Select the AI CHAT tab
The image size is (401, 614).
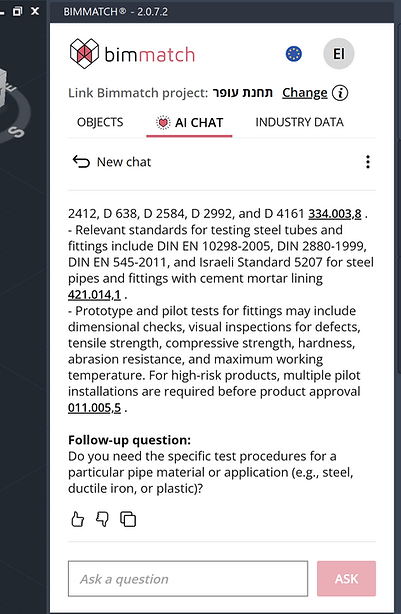(190, 123)
